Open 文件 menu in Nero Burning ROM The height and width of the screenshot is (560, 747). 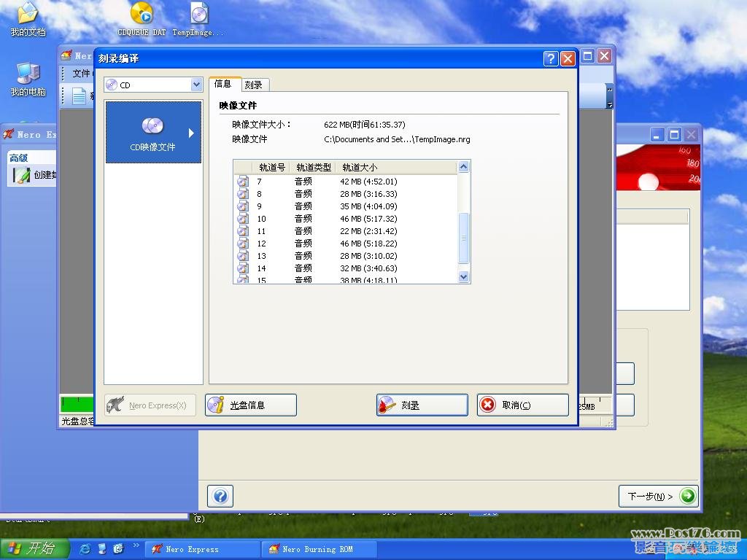[x=81, y=74]
